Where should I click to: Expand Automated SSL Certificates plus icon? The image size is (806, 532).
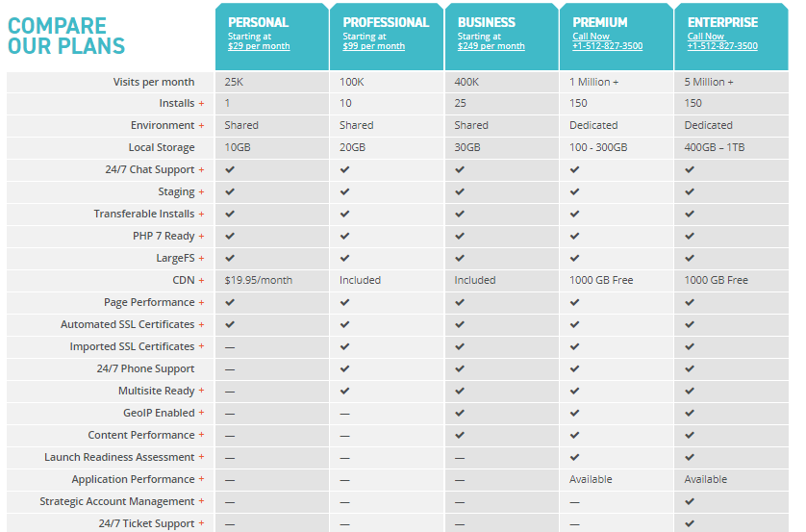(202, 325)
